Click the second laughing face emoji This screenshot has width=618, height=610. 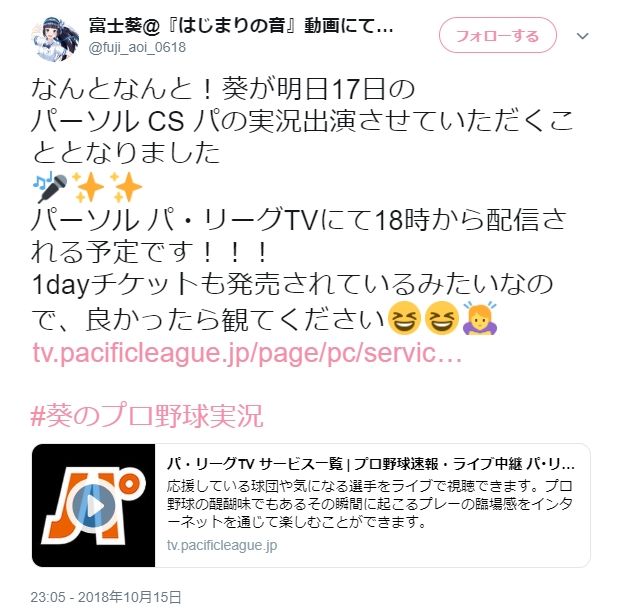(x=442, y=318)
